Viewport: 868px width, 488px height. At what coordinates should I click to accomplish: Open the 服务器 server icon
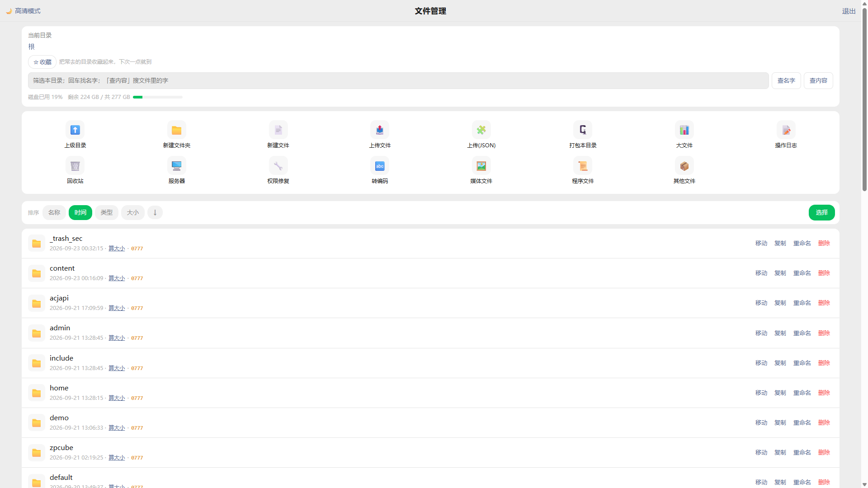tap(176, 166)
